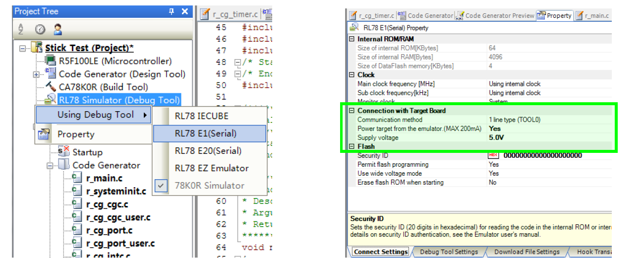This screenshot has height=271, width=644.
Task: Collapse code fold at line 48
Action: pyautogui.click(x=237, y=63)
